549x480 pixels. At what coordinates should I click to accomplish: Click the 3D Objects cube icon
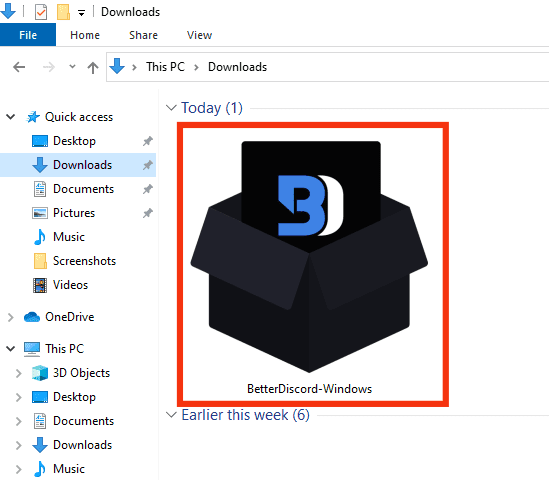[x=40, y=373]
